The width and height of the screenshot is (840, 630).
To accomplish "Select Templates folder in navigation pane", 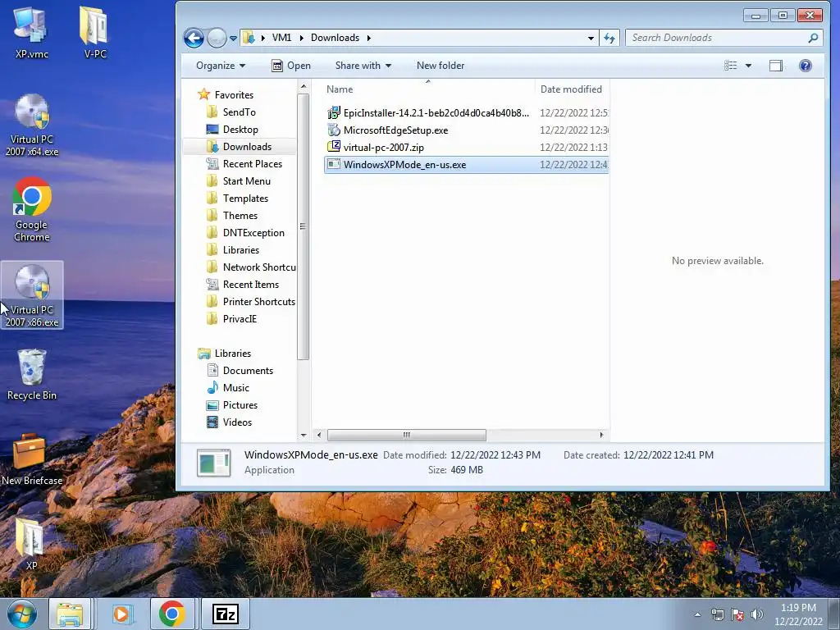I will (245, 199).
